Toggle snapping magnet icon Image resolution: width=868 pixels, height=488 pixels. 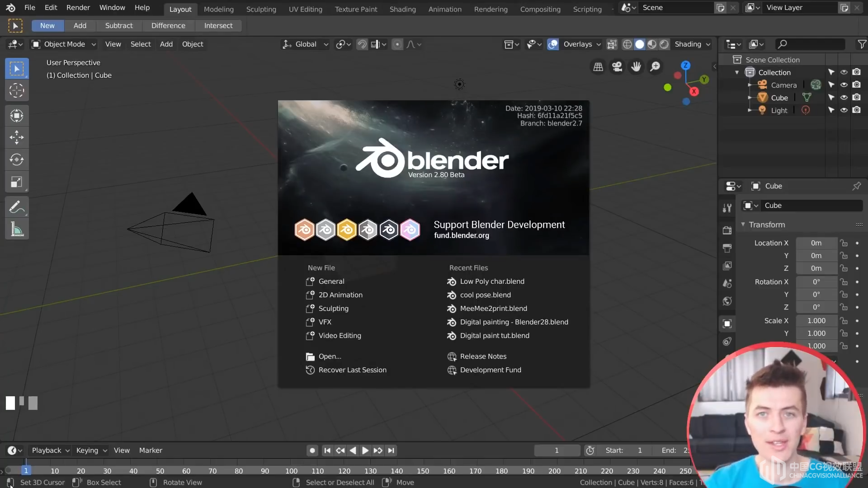(x=362, y=44)
